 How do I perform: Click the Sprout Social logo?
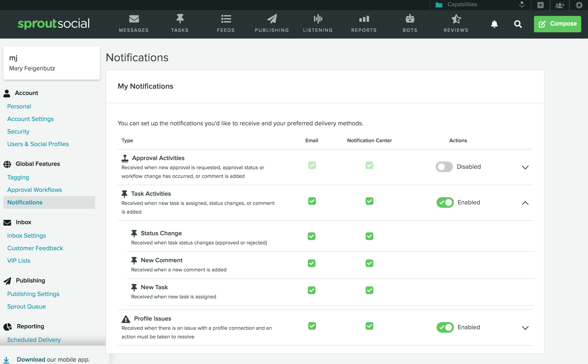(54, 23)
